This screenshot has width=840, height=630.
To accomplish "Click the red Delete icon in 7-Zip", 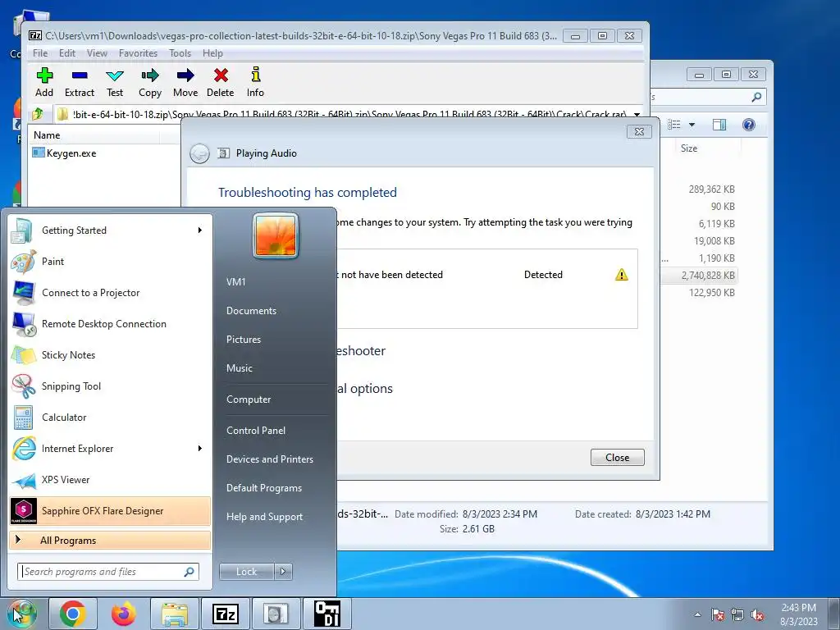I will pos(220,83).
